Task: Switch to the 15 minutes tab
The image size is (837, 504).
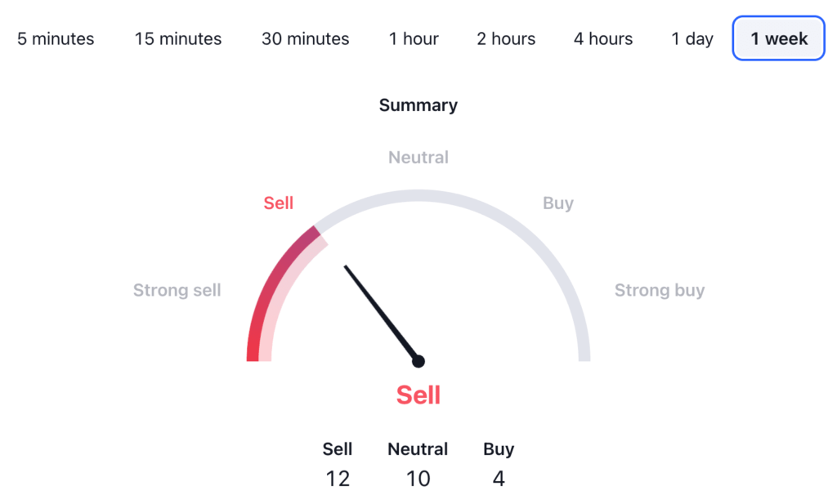Action: pyautogui.click(x=178, y=38)
